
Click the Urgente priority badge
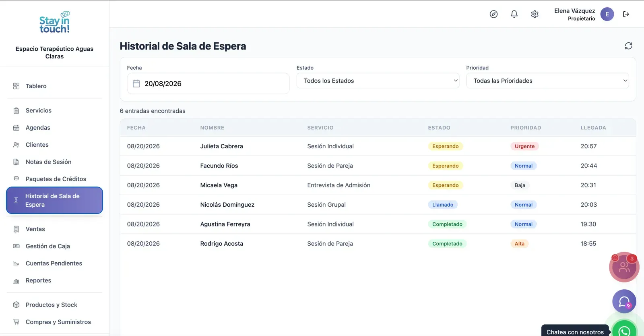[x=524, y=146]
